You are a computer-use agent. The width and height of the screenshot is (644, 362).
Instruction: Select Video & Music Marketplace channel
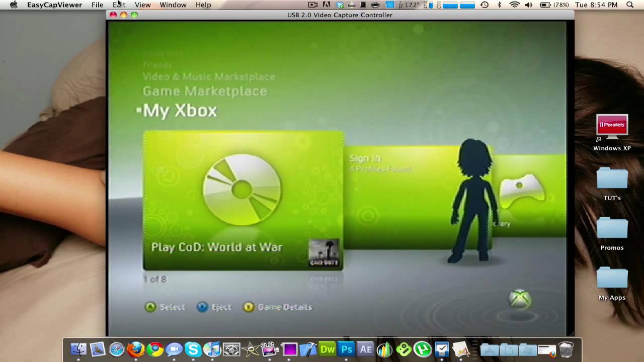pos(209,77)
